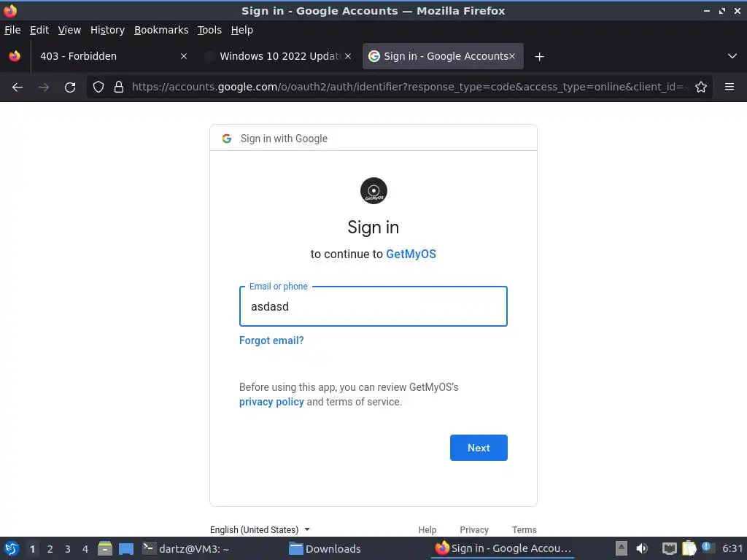Open the Bookmarks menu
The image size is (747, 560).
point(161,30)
